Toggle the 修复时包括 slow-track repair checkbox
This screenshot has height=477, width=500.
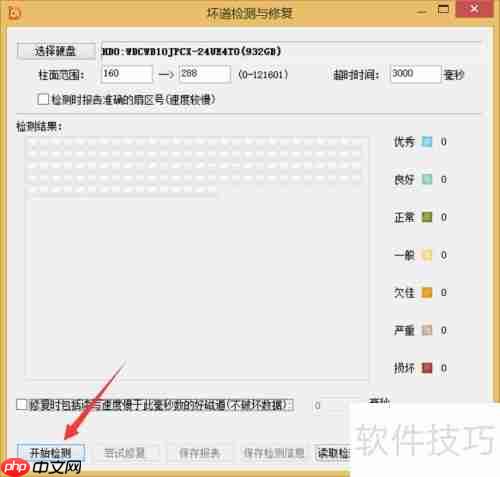click(22, 405)
